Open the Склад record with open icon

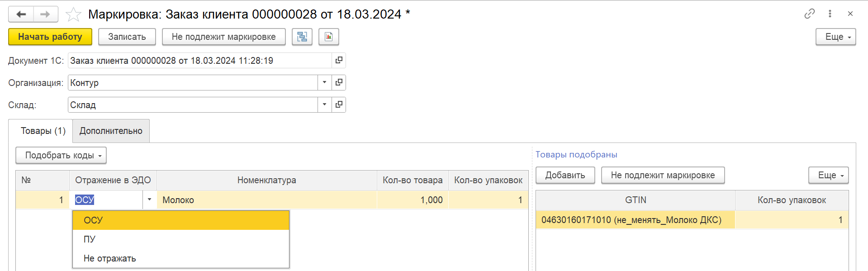coord(339,105)
